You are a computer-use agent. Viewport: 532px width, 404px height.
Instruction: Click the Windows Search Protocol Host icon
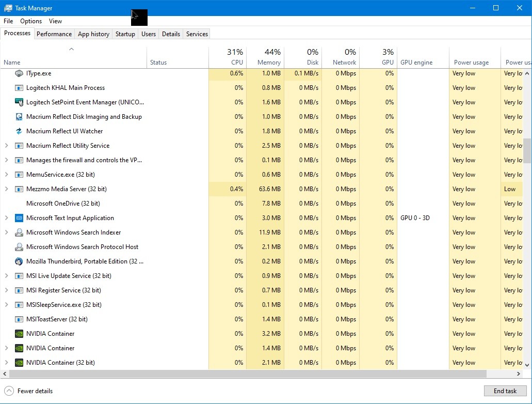tap(19, 247)
